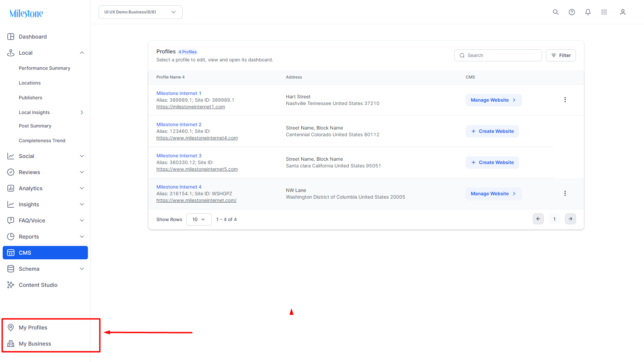Sort by the Profile Name column header
Image resolution: width=644 pixels, height=362 pixels.
(170, 77)
